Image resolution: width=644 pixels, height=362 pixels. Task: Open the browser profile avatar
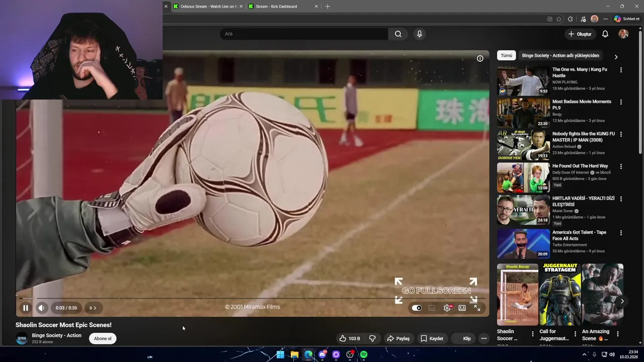coord(594,19)
